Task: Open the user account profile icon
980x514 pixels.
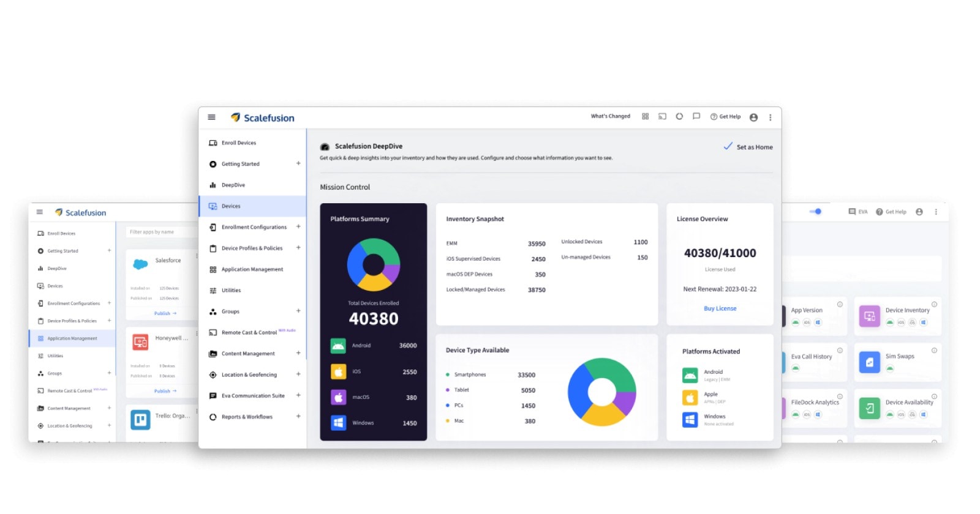Action: [753, 117]
